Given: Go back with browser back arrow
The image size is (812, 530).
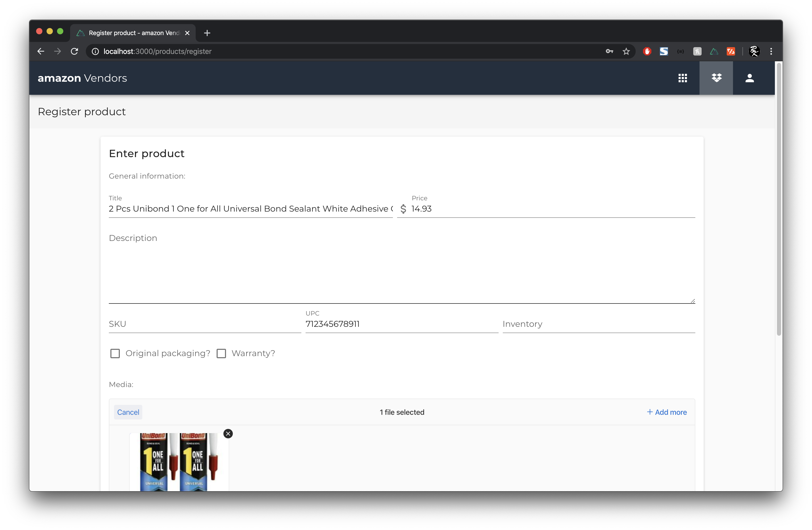Looking at the screenshot, I should [x=41, y=51].
